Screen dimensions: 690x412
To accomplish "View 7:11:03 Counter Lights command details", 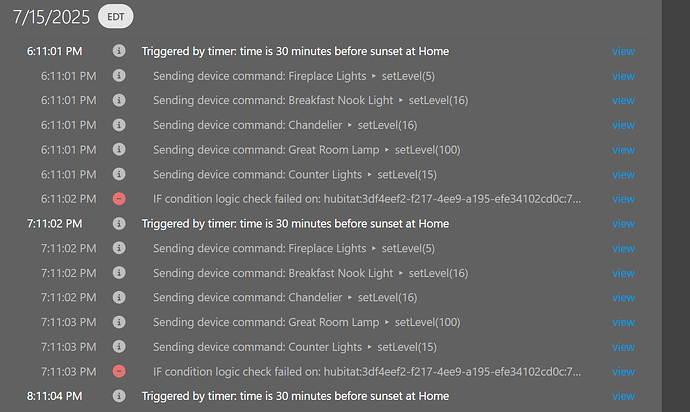I will tap(623, 347).
